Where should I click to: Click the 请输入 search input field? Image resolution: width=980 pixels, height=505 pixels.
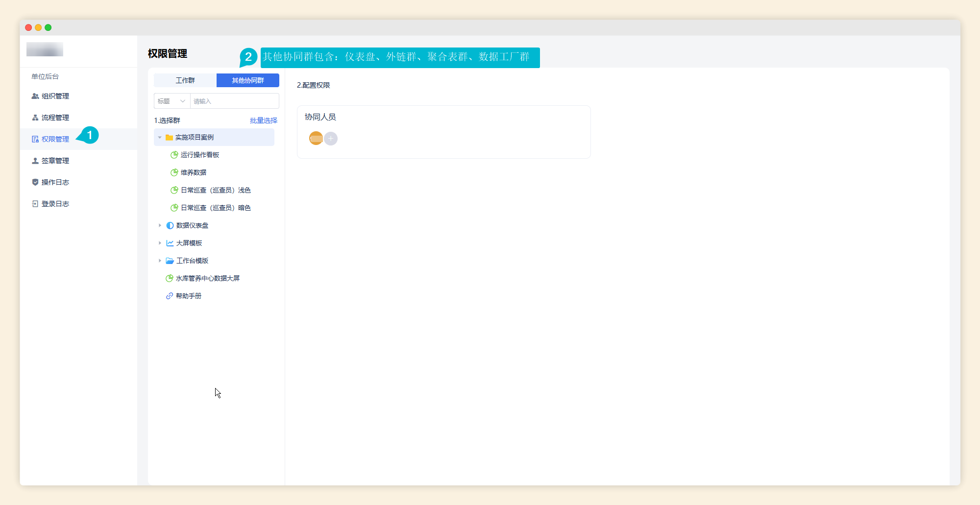tap(234, 101)
